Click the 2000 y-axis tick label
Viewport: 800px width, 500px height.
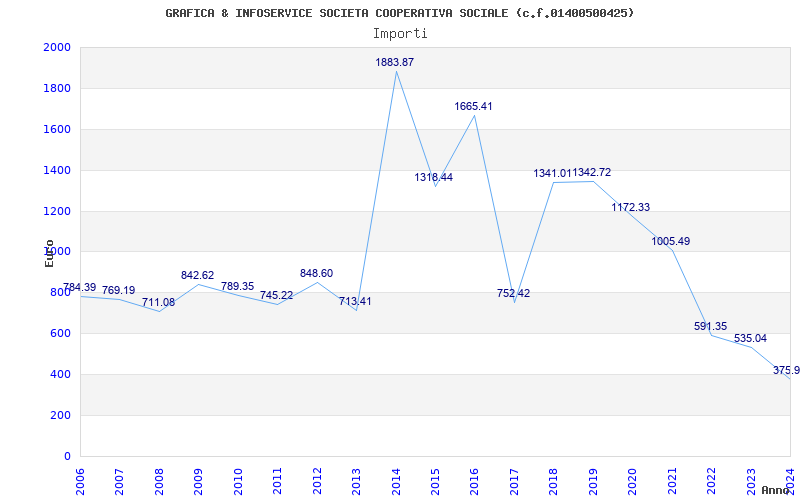point(57,47)
